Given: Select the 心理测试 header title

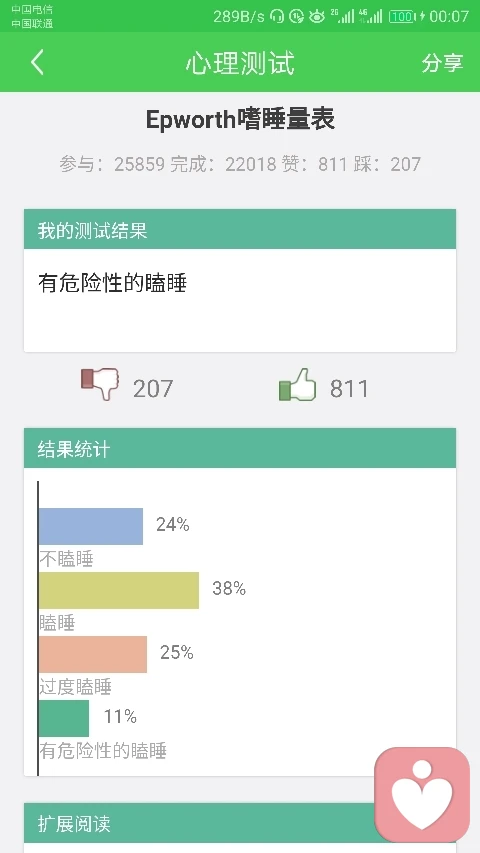Looking at the screenshot, I should click(x=240, y=63).
